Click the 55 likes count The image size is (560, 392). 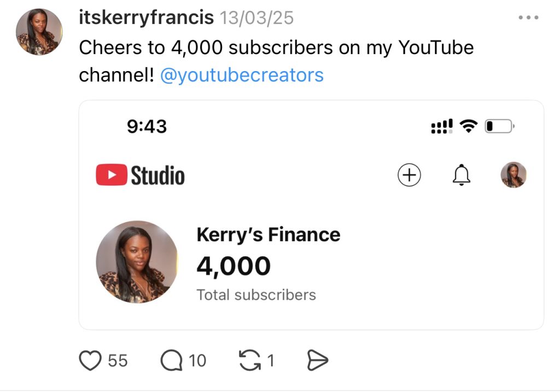point(118,361)
